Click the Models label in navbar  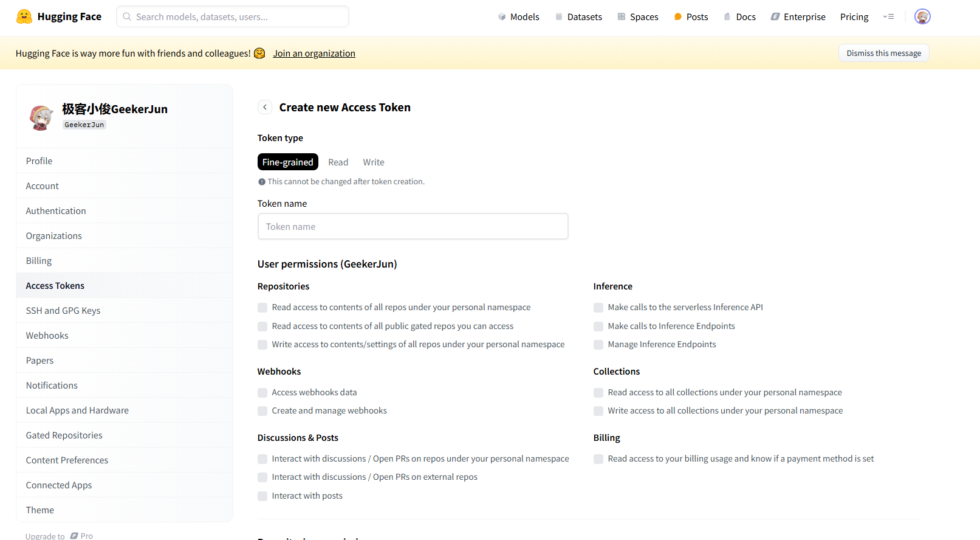coord(525,16)
